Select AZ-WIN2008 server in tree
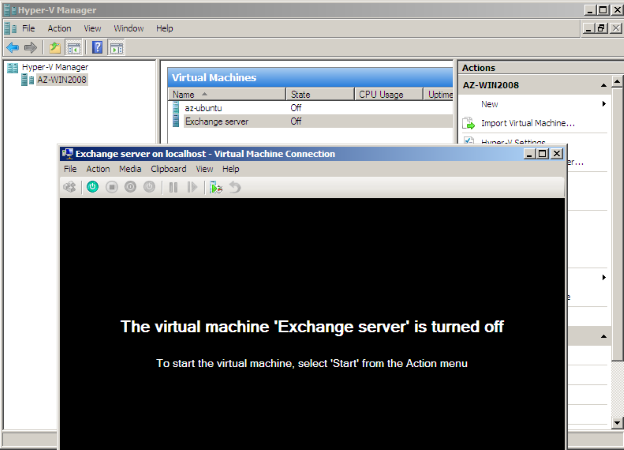The image size is (624, 450). [62, 80]
